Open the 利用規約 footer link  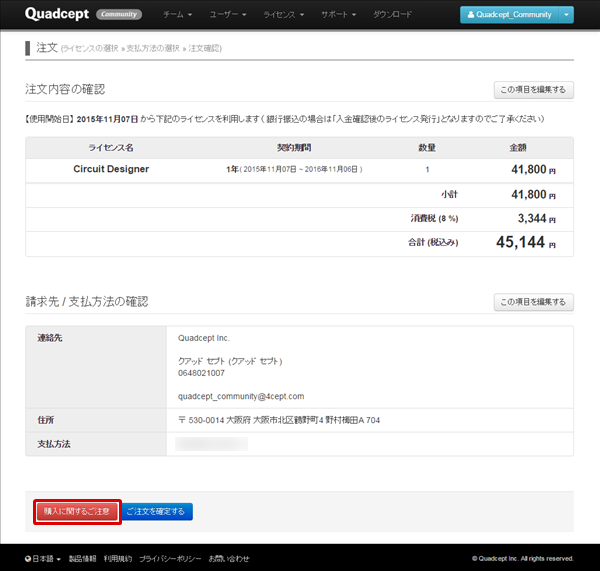click(118, 559)
